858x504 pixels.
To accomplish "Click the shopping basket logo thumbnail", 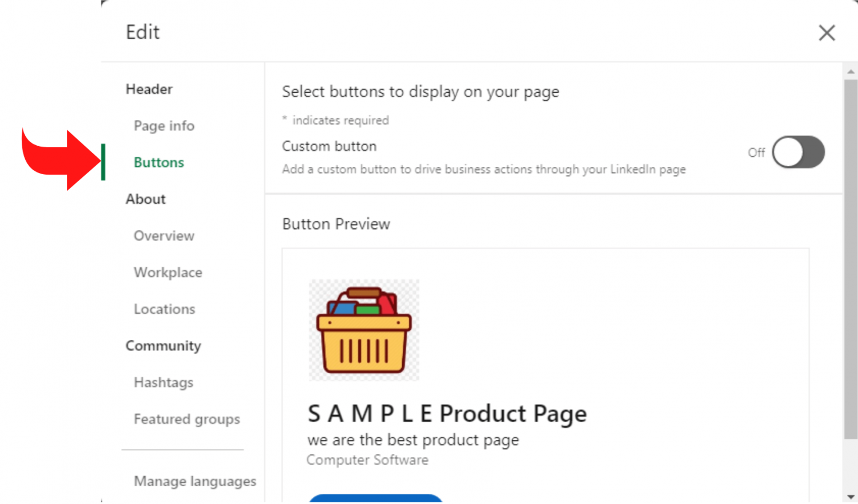I will coord(363,330).
